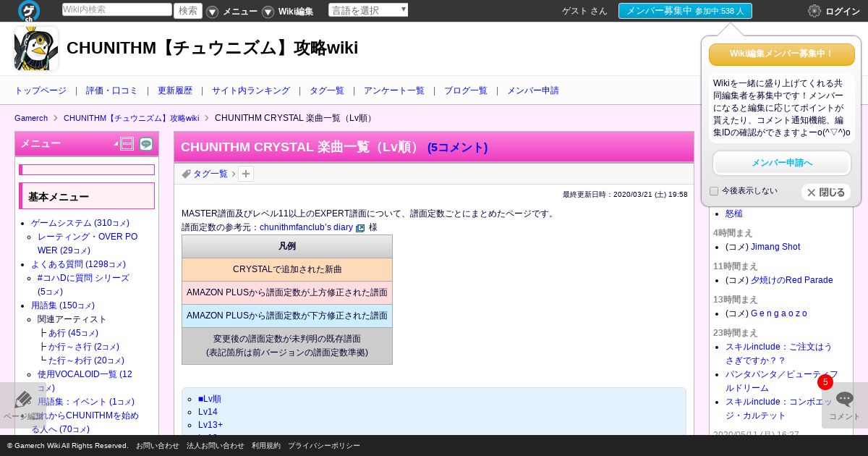
Task: Focus the Wiki内検索 search field
Action: [117, 9]
